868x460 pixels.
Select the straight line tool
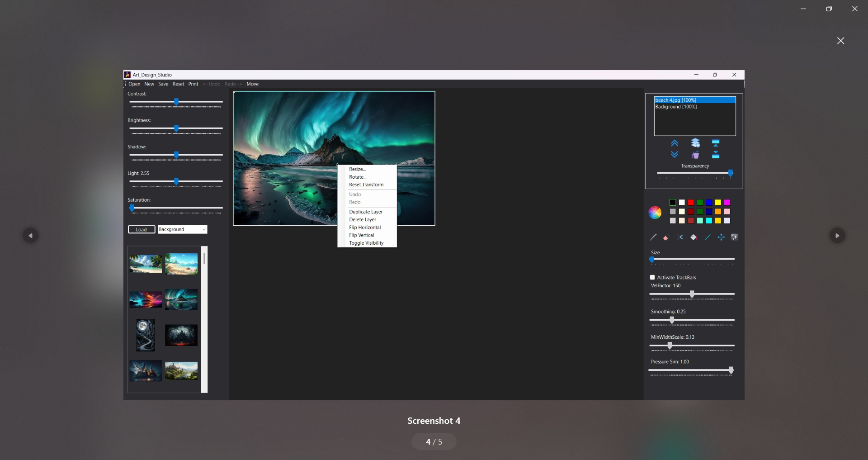tap(708, 237)
